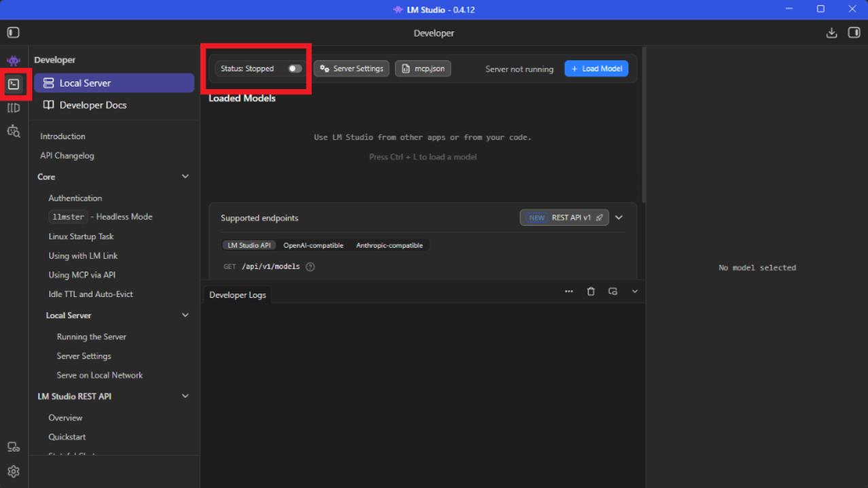
Task: Toggle the server Status switch on
Action: coord(295,69)
